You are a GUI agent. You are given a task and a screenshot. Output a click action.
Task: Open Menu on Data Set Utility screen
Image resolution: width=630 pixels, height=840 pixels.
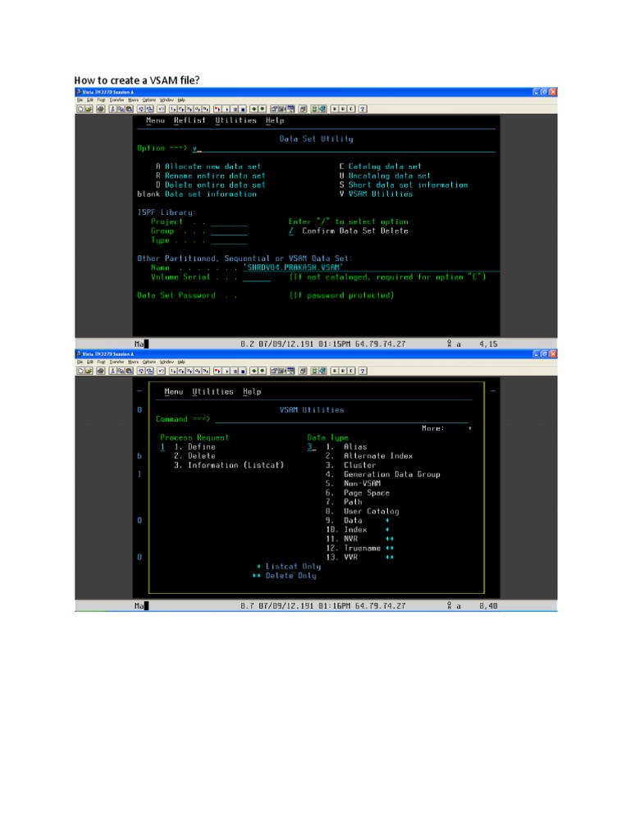pyautogui.click(x=155, y=121)
